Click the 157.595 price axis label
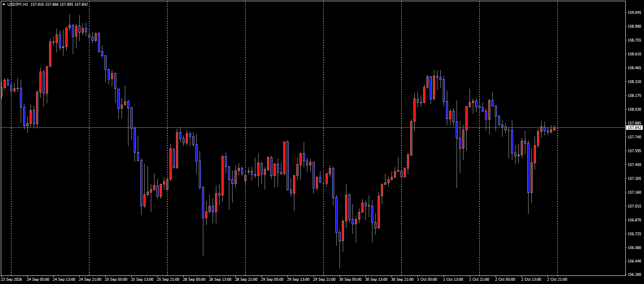Screen dimensions: 644x284 click(635, 151)
